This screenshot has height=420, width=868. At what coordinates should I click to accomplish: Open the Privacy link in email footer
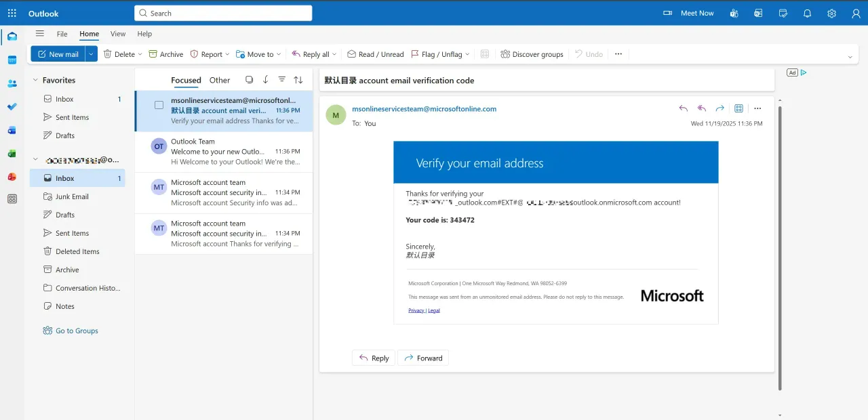(416, 310)
